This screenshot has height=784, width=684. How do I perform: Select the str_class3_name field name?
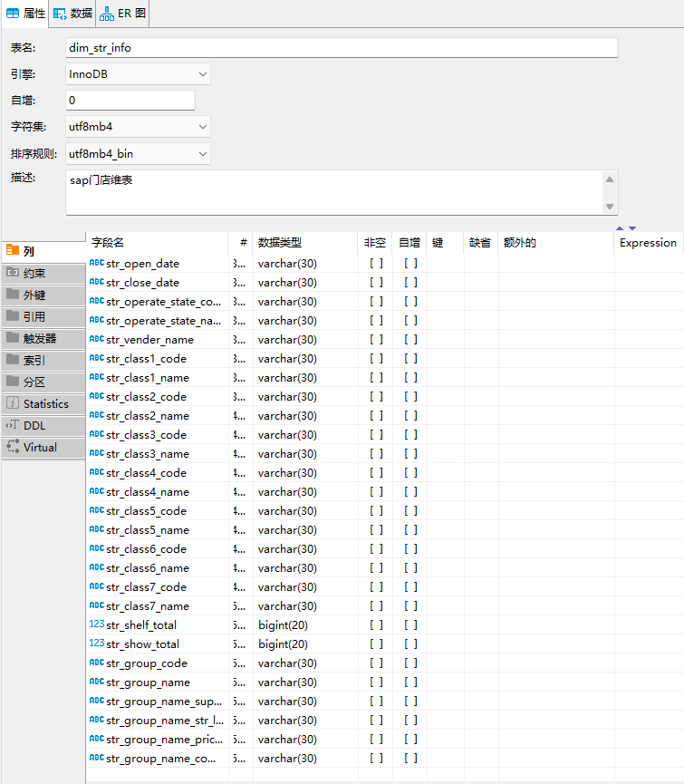[148, 454]
